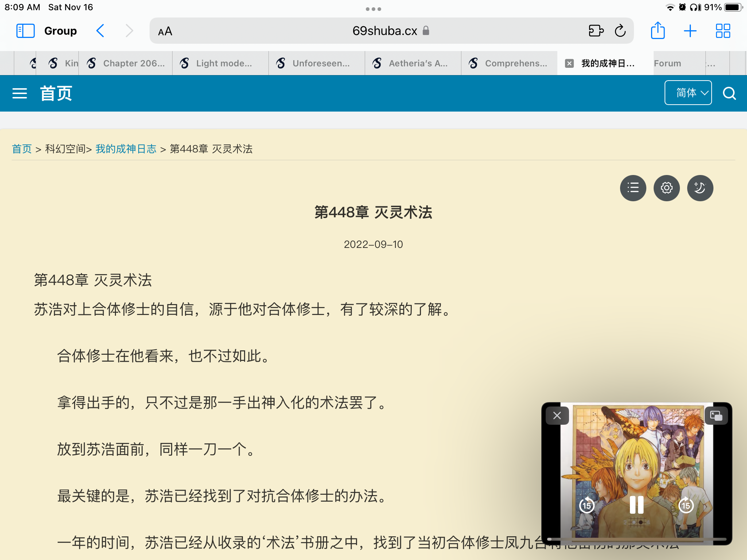Open the chapter list icon
This screenshot has width=747, height=560.
pyautogui.click(x=633, y=188)
